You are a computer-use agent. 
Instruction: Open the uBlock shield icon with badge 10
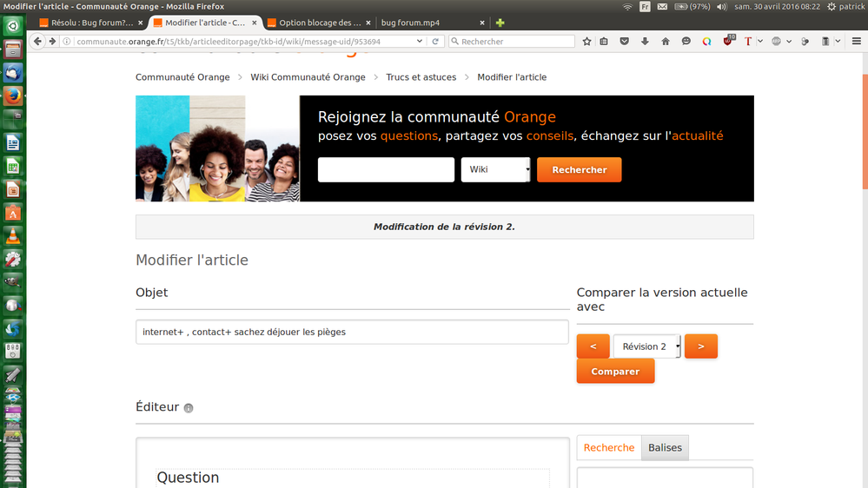[x=728, y=41]
